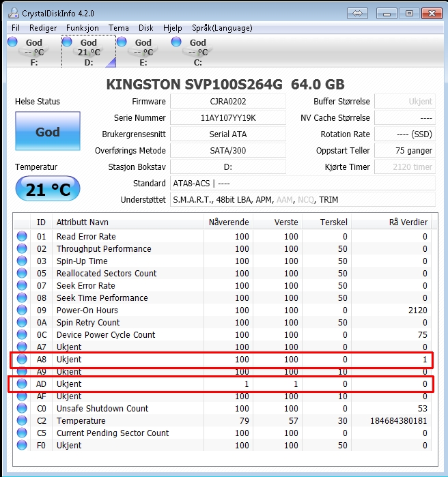Select the F: drive tab

pyautogui.click(x=33, y=51)
